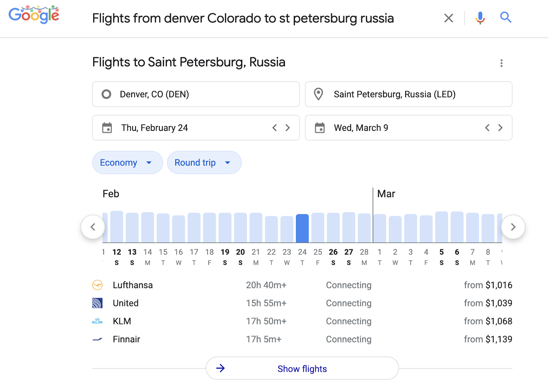Screen dimensions: 548x392
Task: Click the Finnair price from $1,139
Action: tap(488, 339)
